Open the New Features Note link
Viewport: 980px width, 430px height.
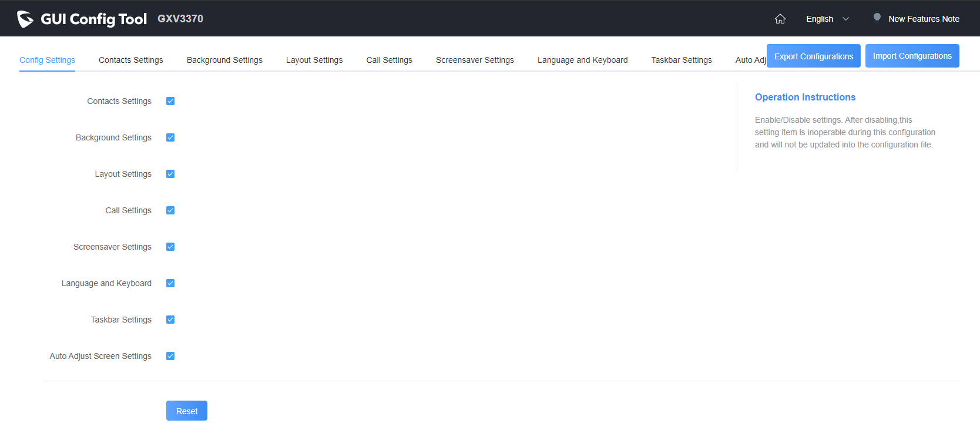924,19
